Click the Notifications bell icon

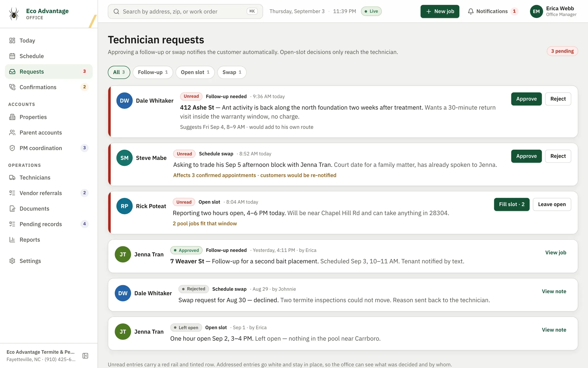pyautogui.click(x=471, y=11)
